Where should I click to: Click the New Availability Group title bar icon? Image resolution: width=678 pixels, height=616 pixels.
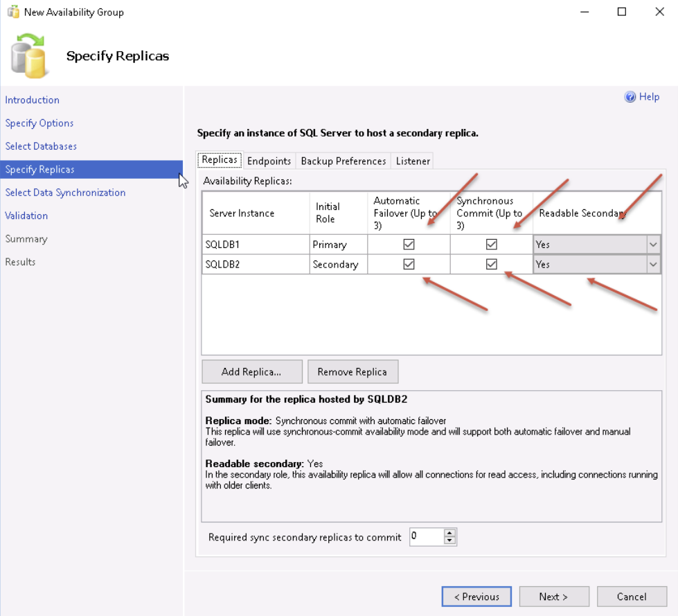tap(13, 12)
